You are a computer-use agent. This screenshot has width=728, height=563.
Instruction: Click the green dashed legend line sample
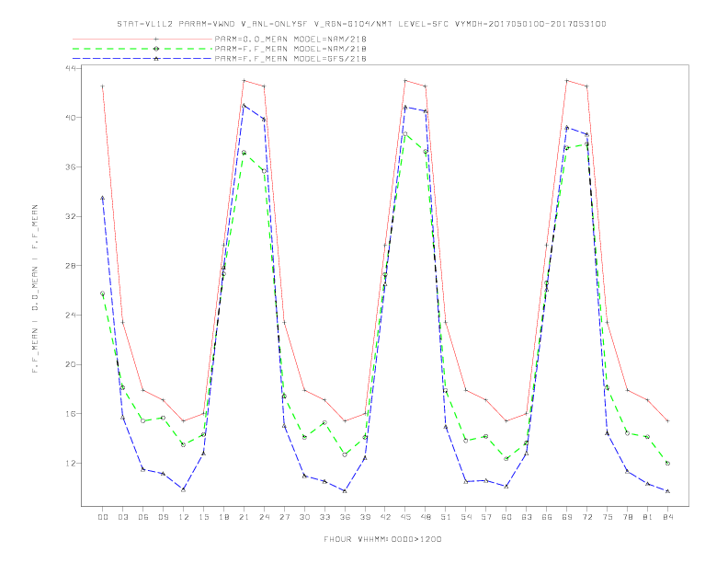point(142,49)
